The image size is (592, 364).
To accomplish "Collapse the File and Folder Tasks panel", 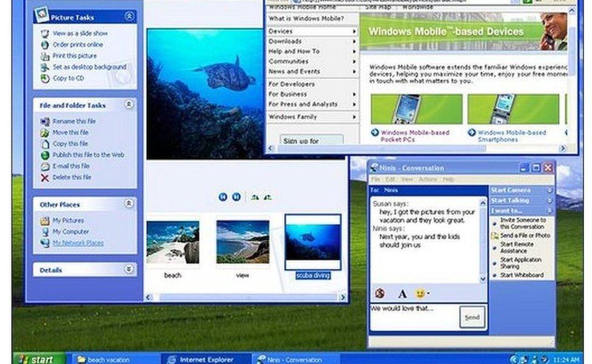I will click(129, 104).
